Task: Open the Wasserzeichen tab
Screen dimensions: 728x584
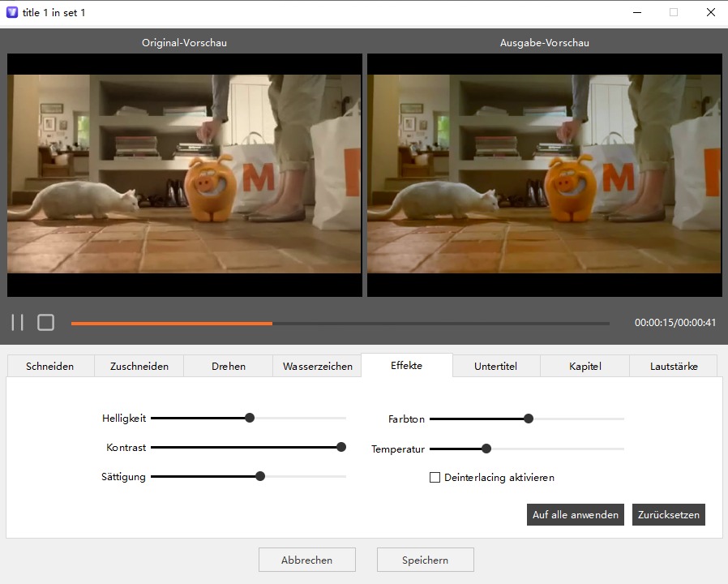Action: pyautogui.click(x=317, y=366)
